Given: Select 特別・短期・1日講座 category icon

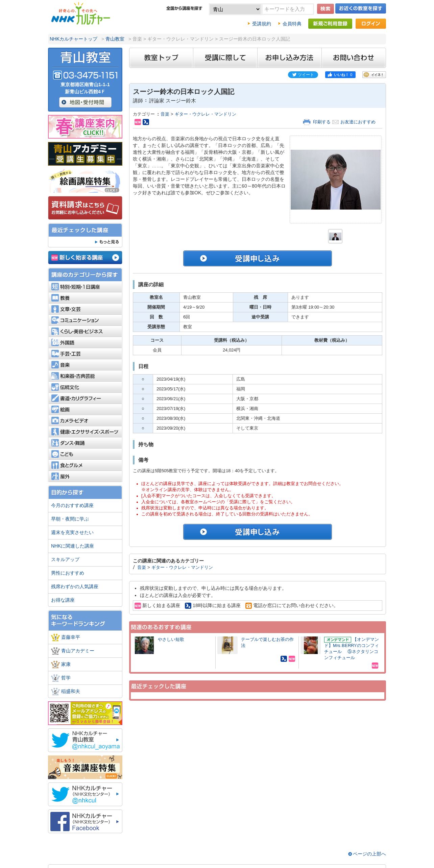Looking at the screenshot, I should (55, 287).
